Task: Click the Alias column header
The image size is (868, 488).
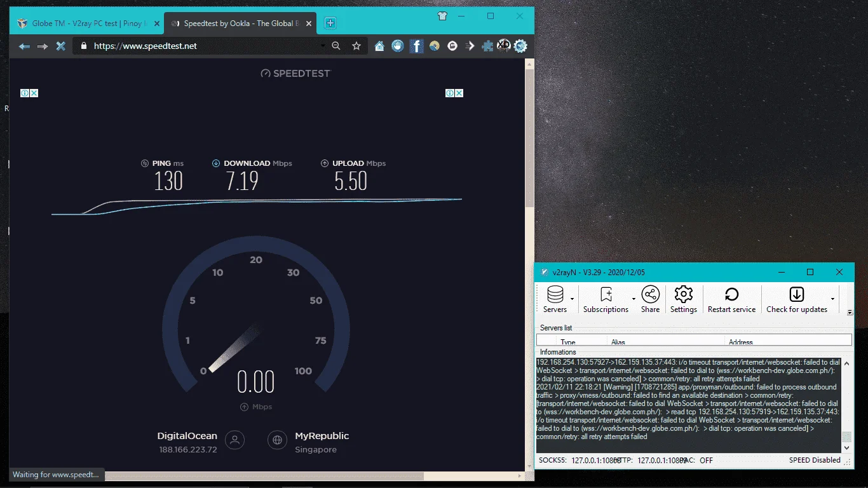Action: pos(667,342)
